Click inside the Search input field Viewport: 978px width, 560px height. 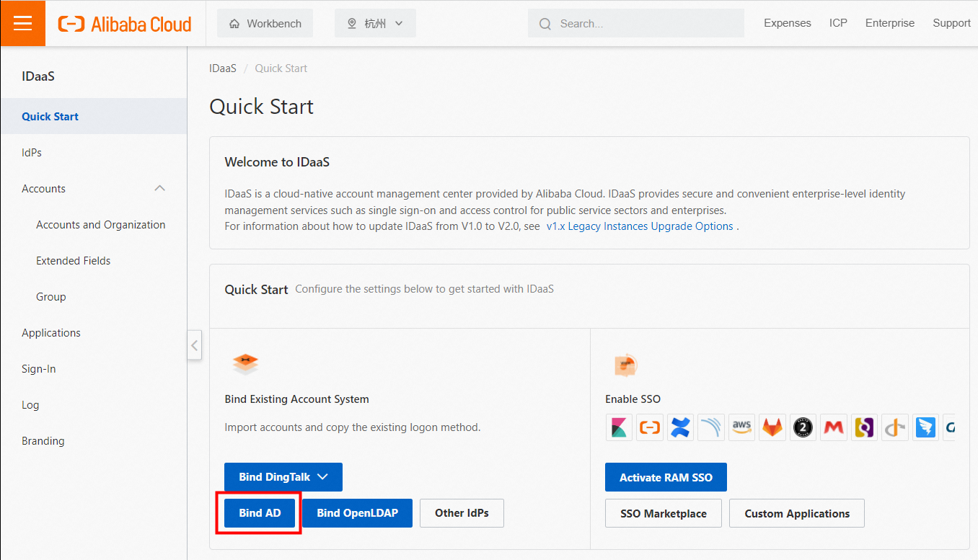tap(635, 23)
